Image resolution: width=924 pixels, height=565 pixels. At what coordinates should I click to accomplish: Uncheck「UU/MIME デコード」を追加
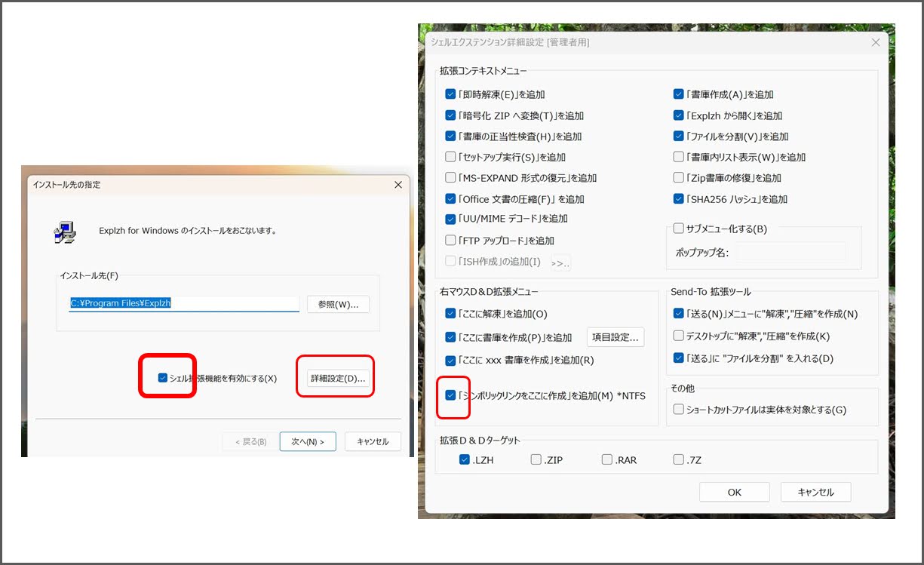click(x=451, y=219)
